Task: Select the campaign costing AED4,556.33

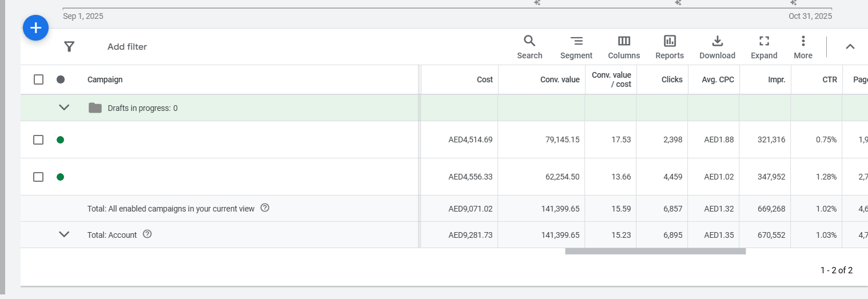Action: coord(38,177)
